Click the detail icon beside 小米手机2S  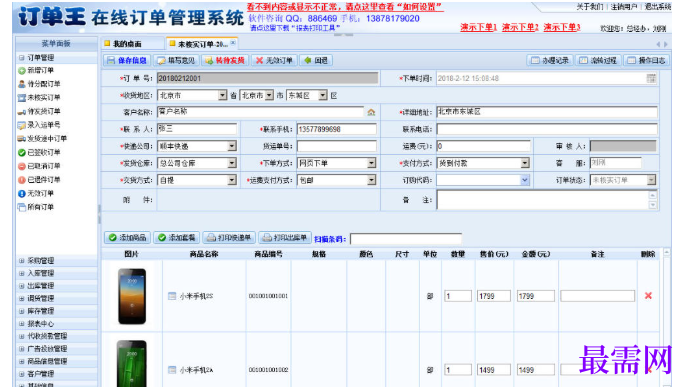(172, 296)
